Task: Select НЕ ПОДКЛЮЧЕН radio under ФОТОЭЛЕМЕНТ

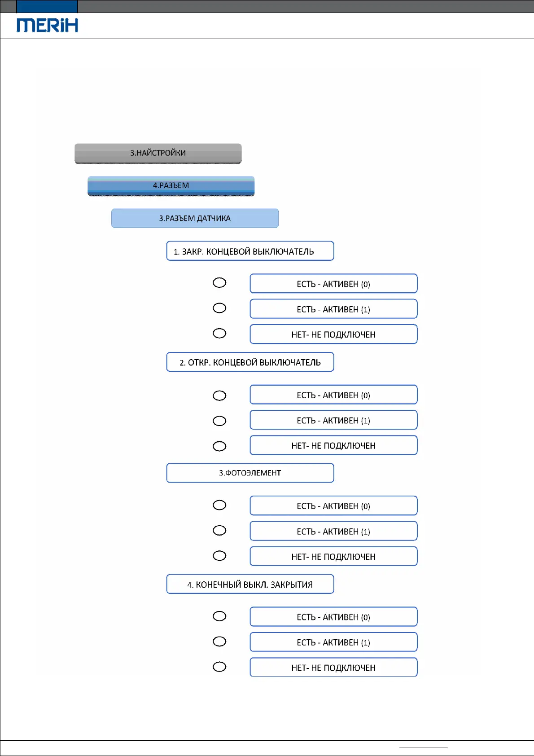Action: 219,556
